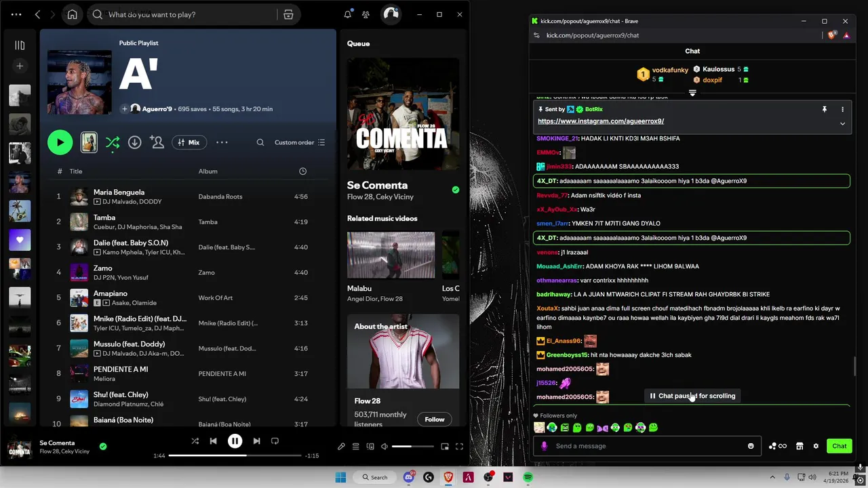This screenshot has height=488, width=868.
Task: Open Kick chat shop icon
Action: point(800,446)
